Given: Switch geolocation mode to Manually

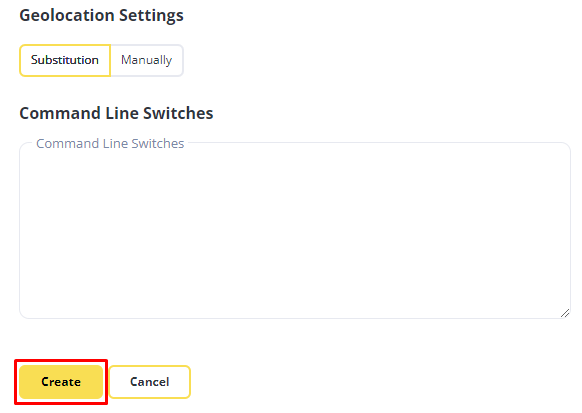Looking at the screenshot, I should tap(147, 60).
